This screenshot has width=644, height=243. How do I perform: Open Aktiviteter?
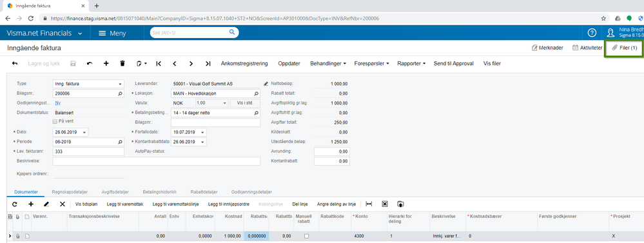(587, 48)
